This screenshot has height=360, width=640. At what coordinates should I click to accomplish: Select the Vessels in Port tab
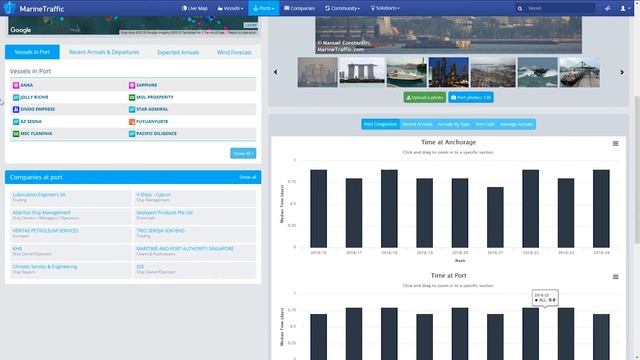tap(32, 52)
